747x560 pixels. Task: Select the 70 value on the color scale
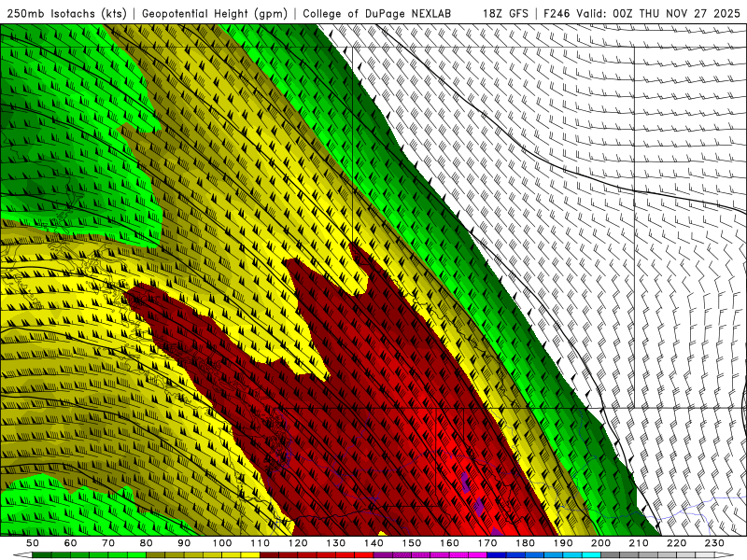click(x=108, y=543)
